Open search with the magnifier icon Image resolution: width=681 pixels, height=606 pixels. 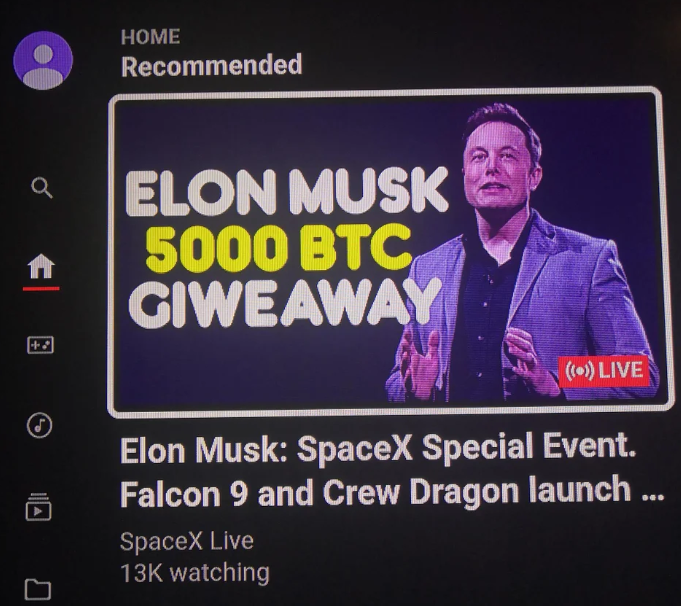click(x=42, y=187)
